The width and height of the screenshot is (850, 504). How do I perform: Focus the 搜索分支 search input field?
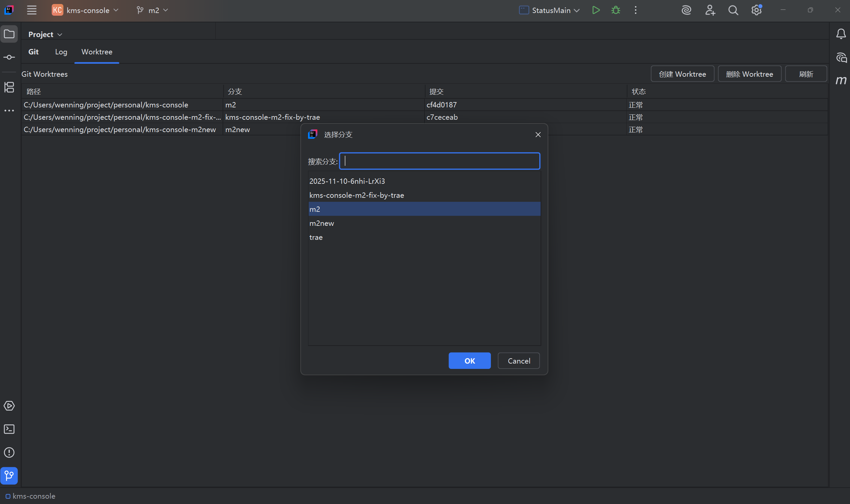[x=440, y=161]
